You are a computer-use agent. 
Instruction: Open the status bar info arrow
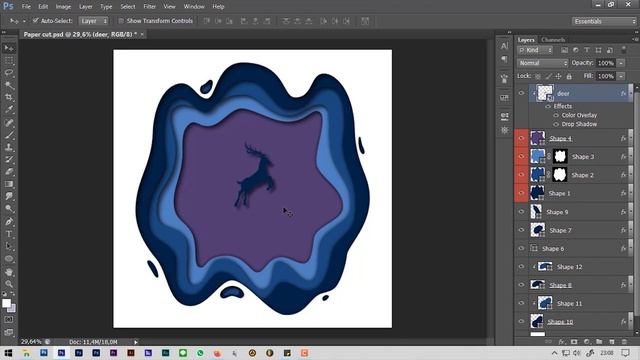click(136, 342)
